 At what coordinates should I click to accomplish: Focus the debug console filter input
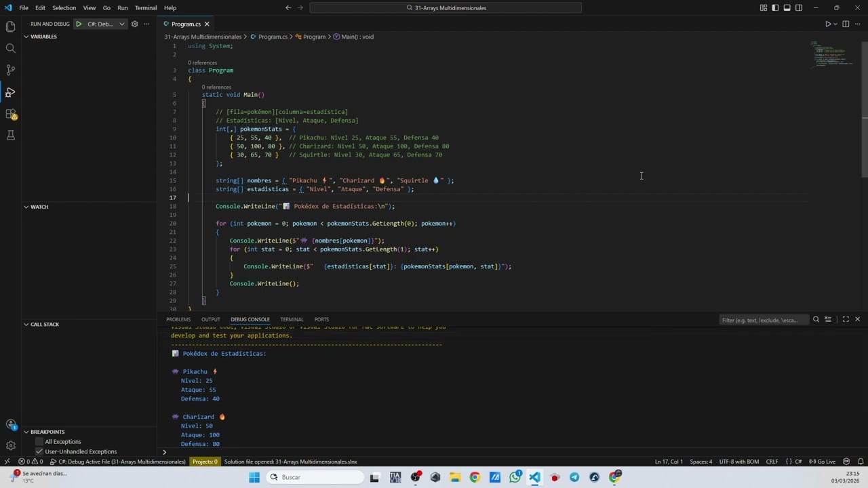pyautogui.click(x=763, y=319)
